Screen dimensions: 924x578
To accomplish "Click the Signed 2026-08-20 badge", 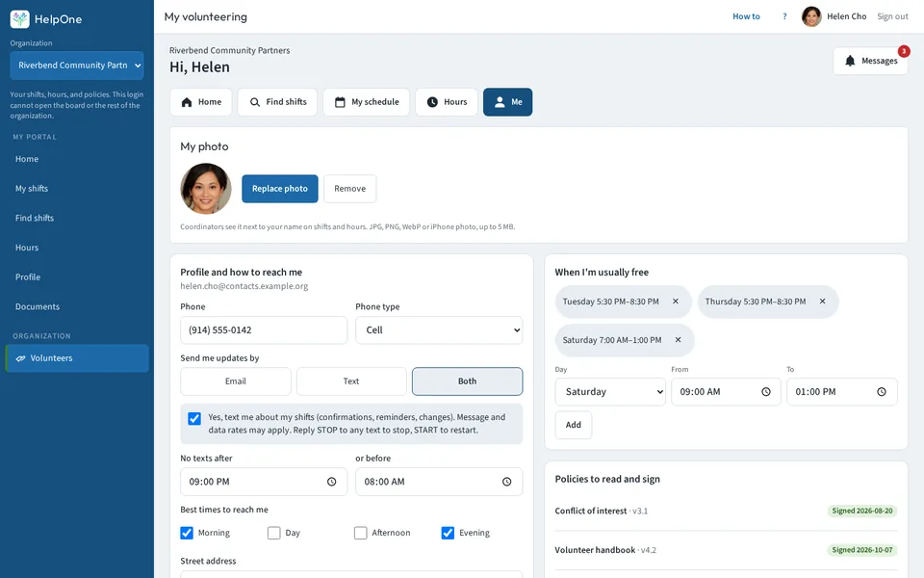I will pyautogui.click(x=862, y=511).
